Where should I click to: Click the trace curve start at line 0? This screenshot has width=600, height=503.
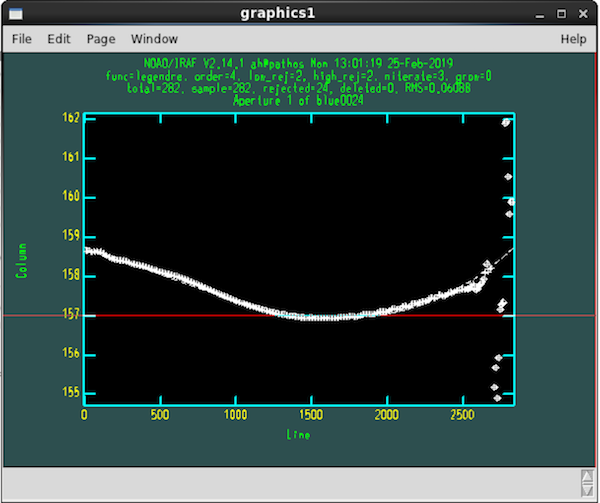click(87, 251)
